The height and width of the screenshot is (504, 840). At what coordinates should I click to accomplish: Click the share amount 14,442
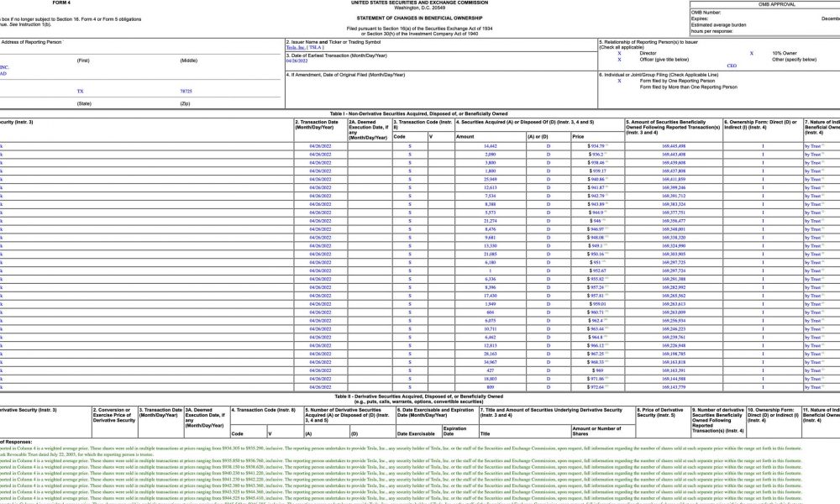coord(490,146)
